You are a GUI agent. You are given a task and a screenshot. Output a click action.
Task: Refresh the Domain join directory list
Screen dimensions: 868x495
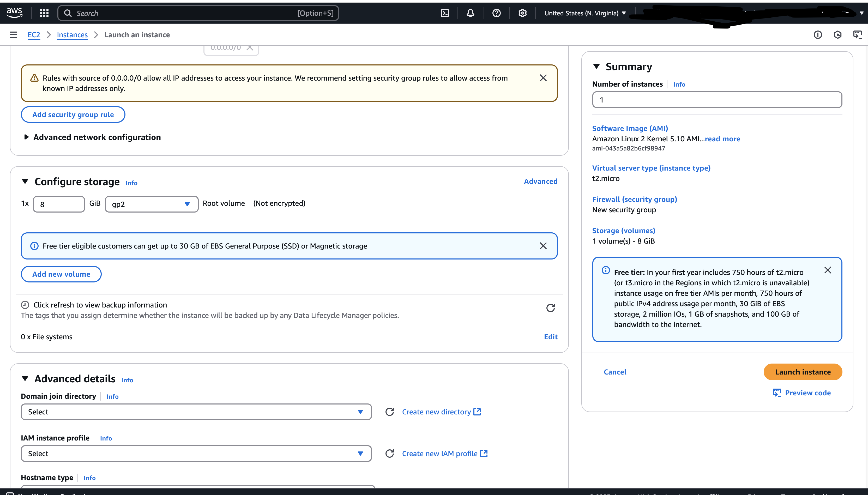coord(390,412)
